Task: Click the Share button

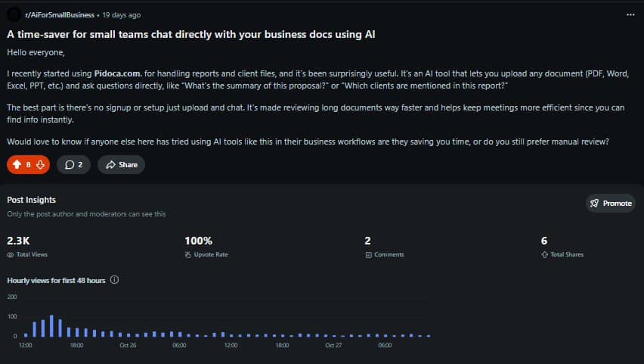Action: pos(121,164)
